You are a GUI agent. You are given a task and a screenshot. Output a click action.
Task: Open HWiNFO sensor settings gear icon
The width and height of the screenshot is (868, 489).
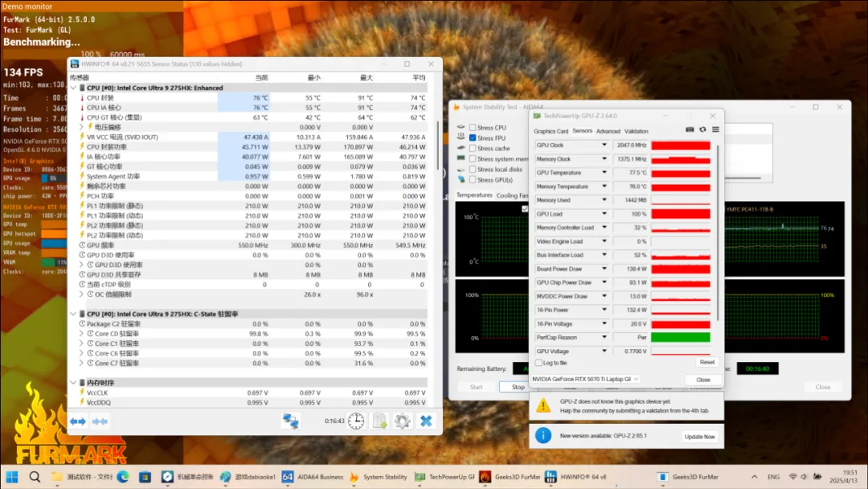tap(402, 421)
